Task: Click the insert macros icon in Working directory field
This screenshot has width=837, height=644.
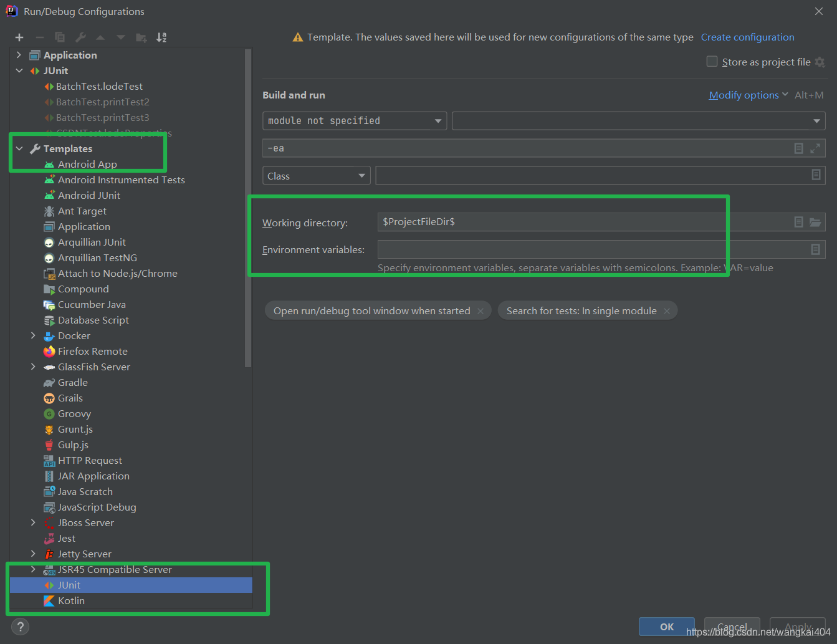Action: click(x=798, y=222)
